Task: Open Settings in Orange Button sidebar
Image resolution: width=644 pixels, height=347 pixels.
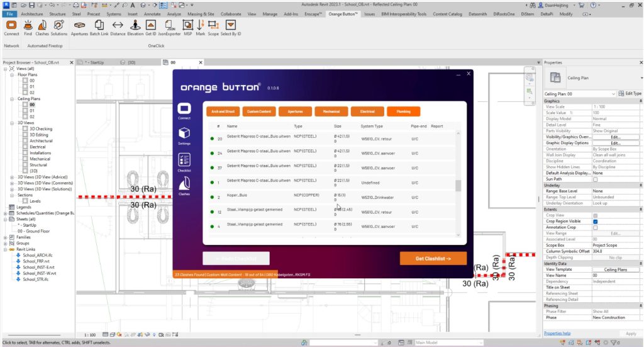Action: [x=184, y=135]
